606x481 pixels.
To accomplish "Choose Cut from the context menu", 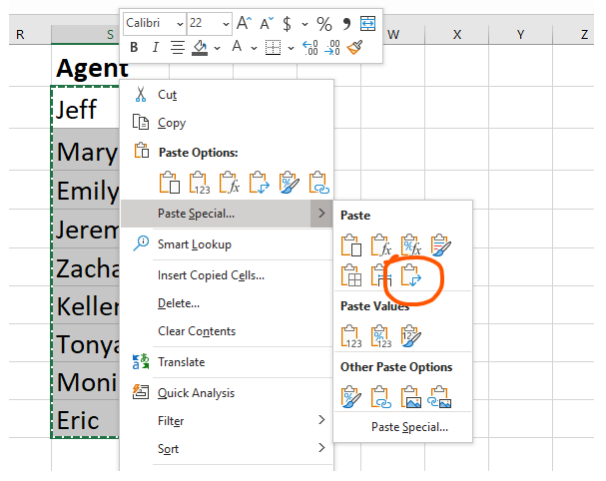I will click(167, 94).
